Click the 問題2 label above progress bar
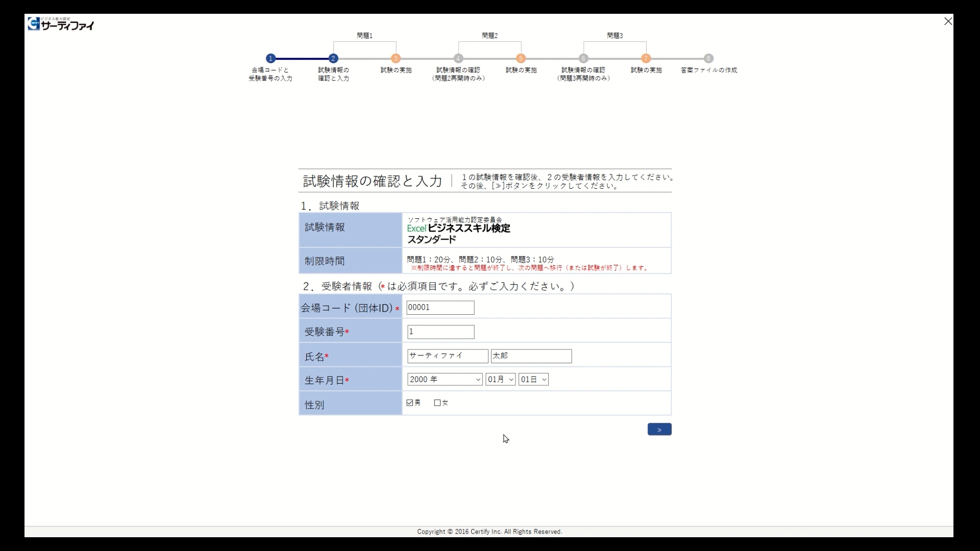 point(489,36)
